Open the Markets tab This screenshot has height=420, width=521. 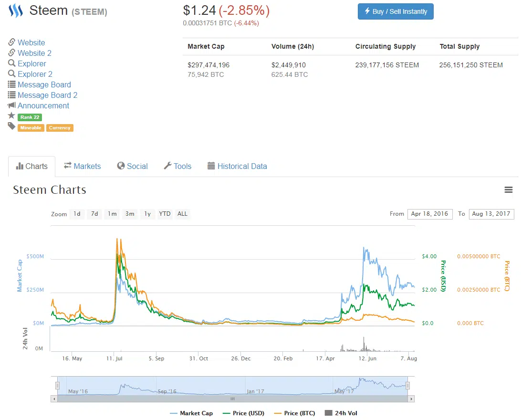point(83,166)
